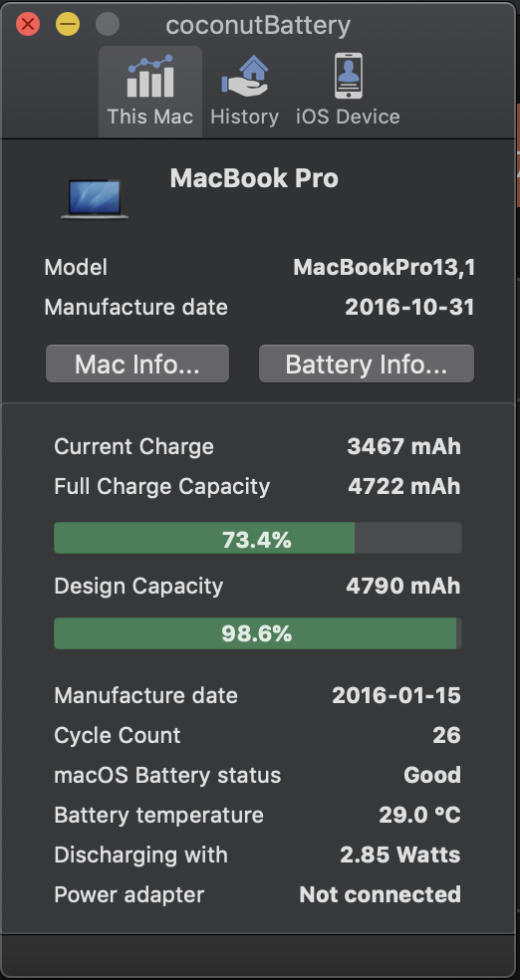
Task: Click the 73.4% charge progress bar
Action: [x=257, y=538]
